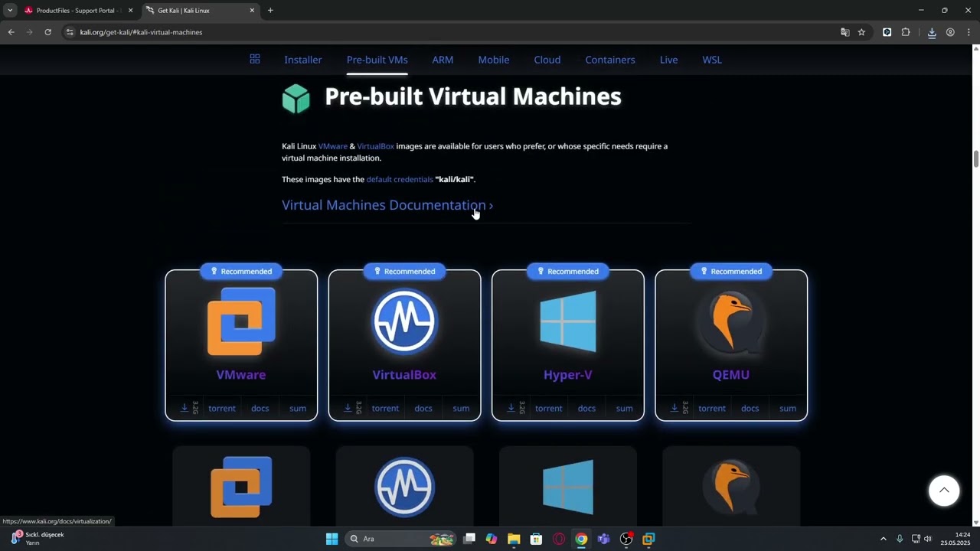Go to the Containers tab
The height and width of the screenshot is (551, 980).
610,60
